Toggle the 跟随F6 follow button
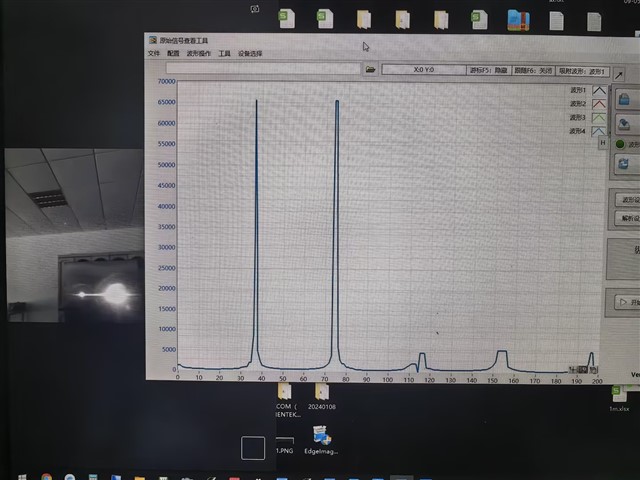The height and width of the screenshot is (480, 640). click(533, 71)
